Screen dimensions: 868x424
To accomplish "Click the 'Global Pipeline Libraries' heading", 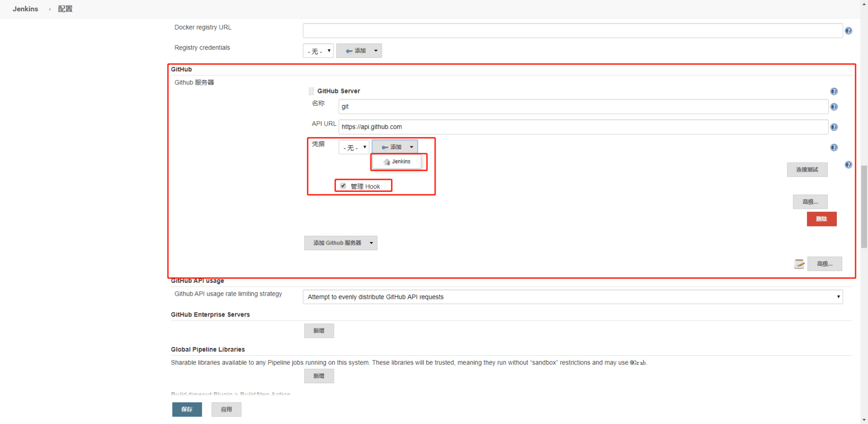I will [x=208, y=350].
